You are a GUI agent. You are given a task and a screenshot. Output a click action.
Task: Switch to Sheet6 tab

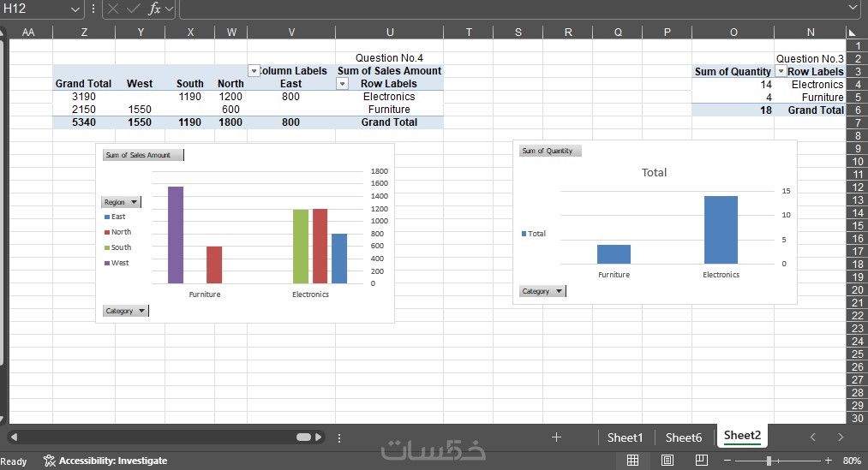684,437
